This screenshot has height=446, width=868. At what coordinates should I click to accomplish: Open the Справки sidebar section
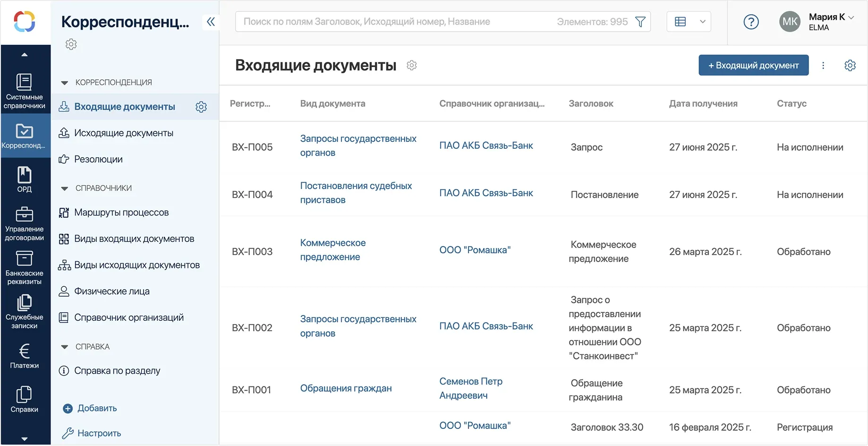pyautogui.click(x=25, y=397)
